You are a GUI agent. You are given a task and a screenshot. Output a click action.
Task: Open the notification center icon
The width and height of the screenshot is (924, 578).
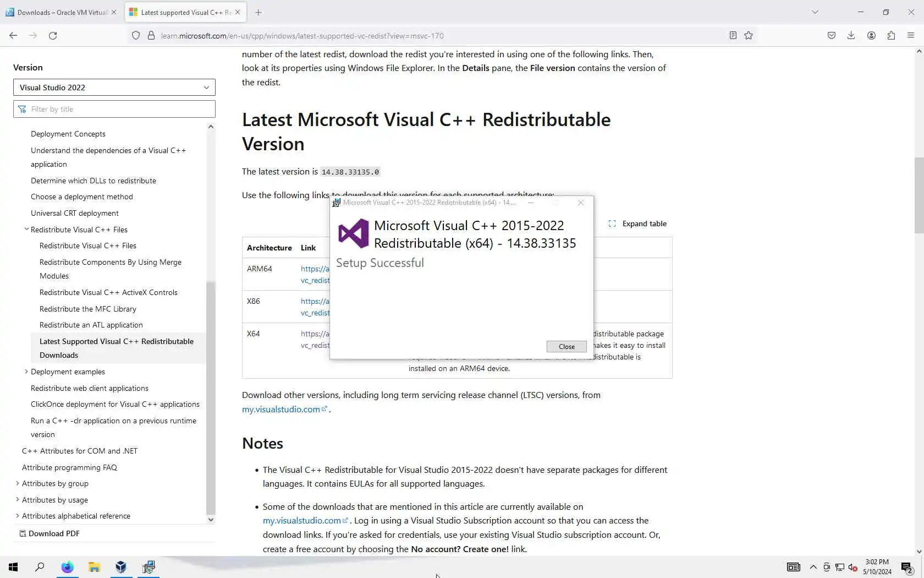tap(907, 567)
